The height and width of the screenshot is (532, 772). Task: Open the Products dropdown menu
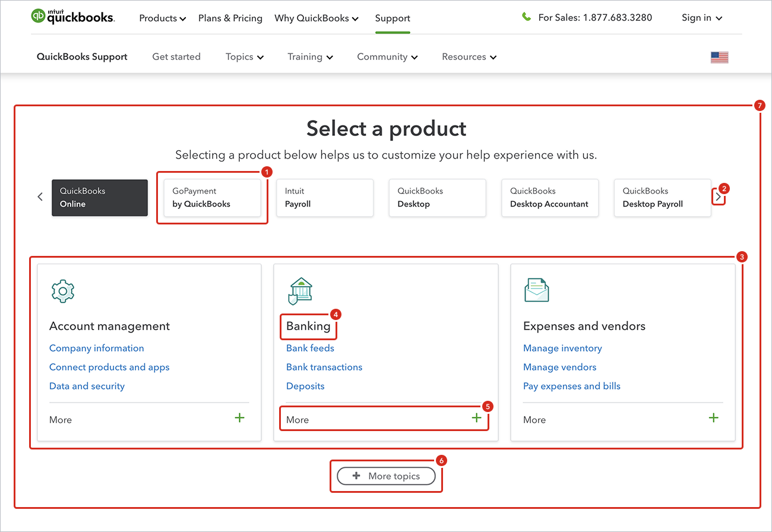pyautogui.click(x=163, y=18)
